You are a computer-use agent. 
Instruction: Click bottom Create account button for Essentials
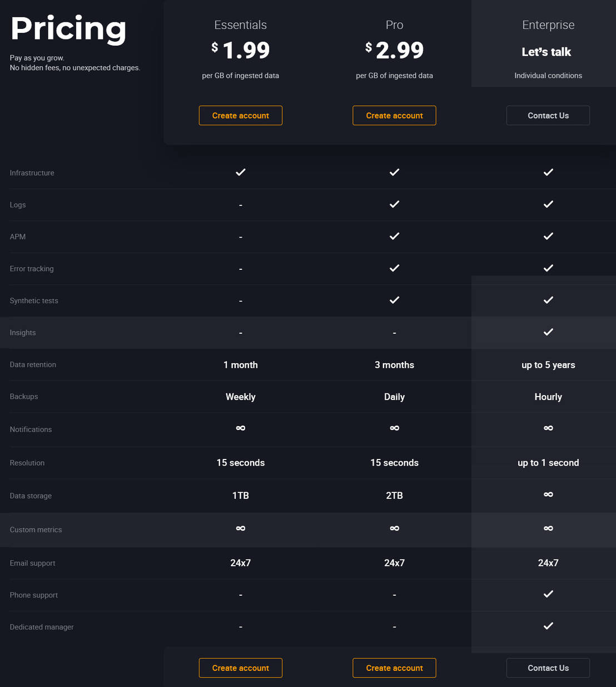(x=241, y=668)
